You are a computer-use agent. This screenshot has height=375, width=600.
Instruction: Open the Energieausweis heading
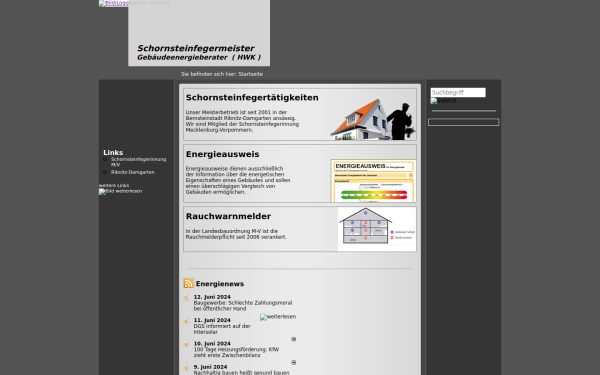coord(222,154)
